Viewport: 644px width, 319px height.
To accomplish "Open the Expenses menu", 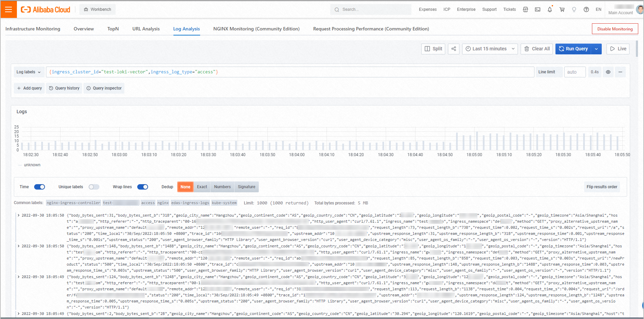I will point(428,9).
